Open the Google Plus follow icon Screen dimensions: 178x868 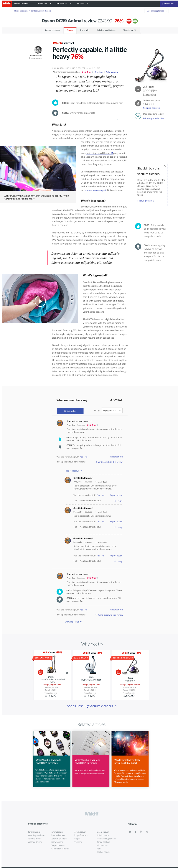click(141, 832)
